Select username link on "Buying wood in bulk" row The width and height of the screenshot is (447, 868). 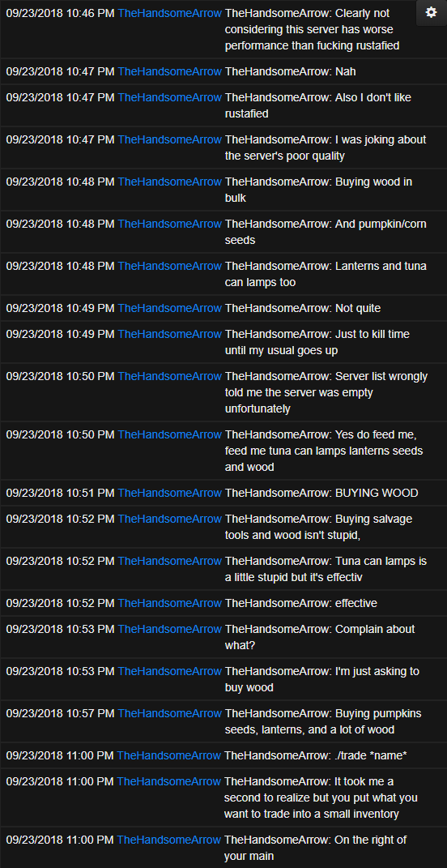[170, 182]
